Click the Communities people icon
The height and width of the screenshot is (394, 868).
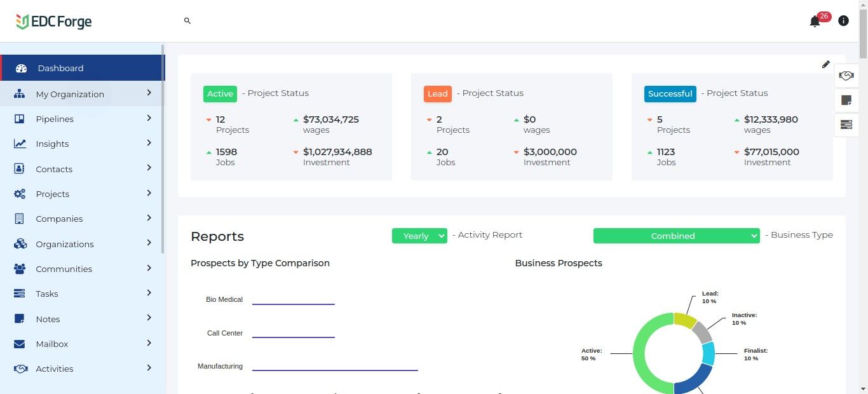[20, 269]
